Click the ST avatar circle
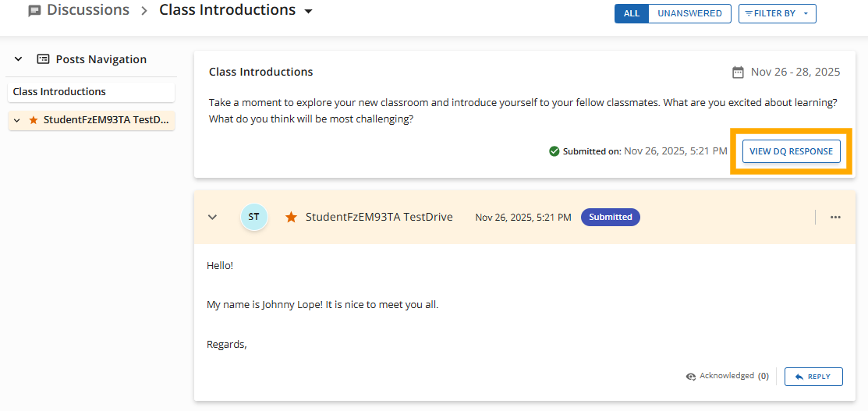868x411 pixels. (x=254, y=217)
